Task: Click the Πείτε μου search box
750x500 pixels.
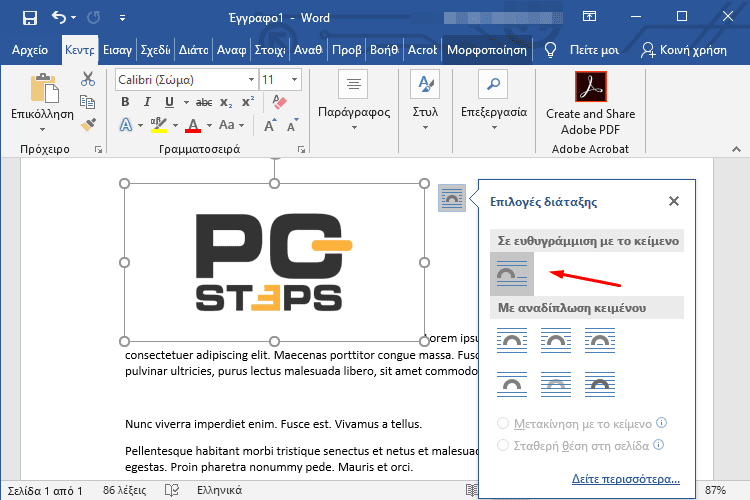Action: pyautogui.click(x=594, y=50)
